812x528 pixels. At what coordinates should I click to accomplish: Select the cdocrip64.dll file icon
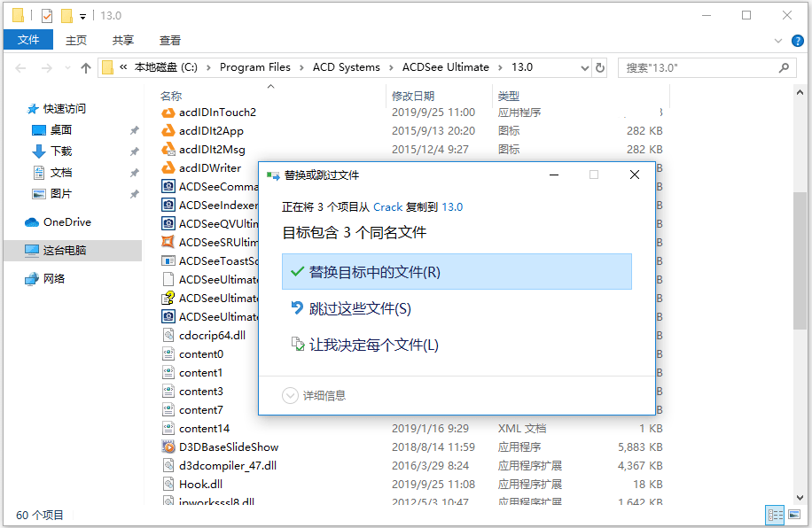tap(167, 335)
